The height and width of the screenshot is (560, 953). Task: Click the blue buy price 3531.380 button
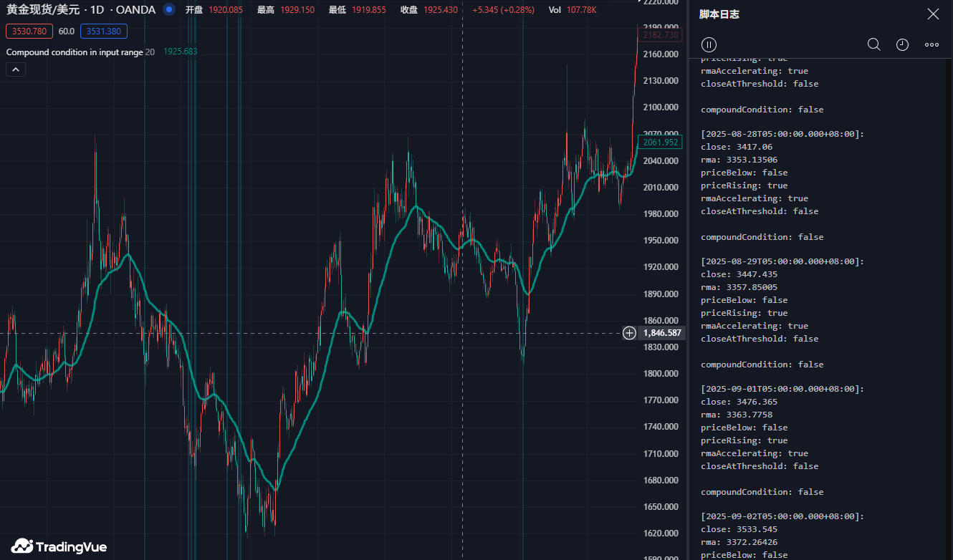tap(104, 32)
